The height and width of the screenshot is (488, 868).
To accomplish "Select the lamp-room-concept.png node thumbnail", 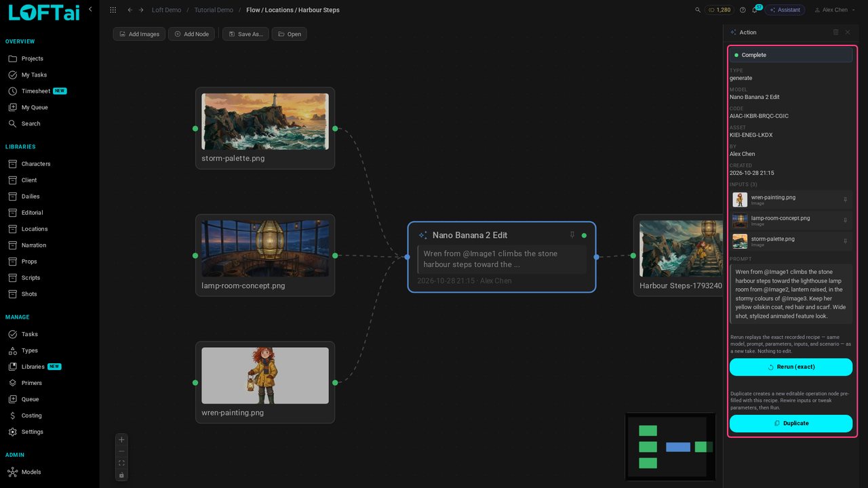I will (265, 249).
